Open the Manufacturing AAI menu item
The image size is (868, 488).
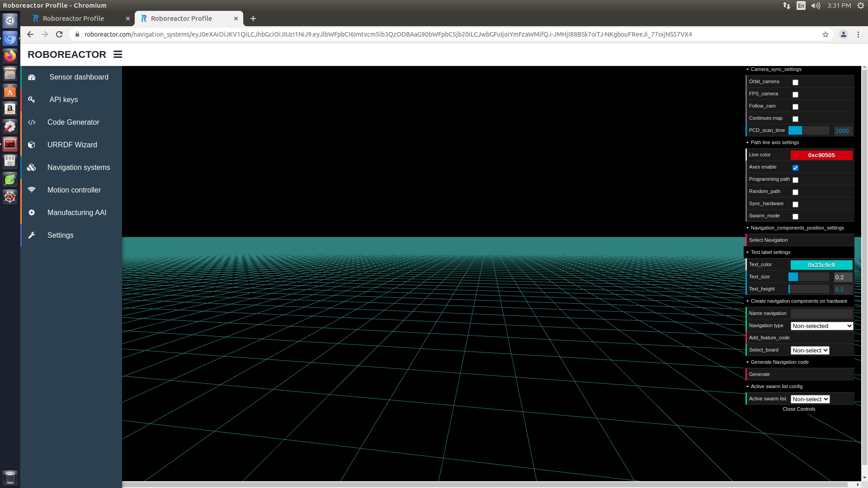(71, 213)
